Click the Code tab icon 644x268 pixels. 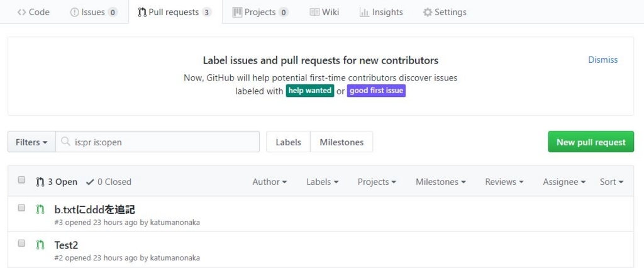click(21, 12)
